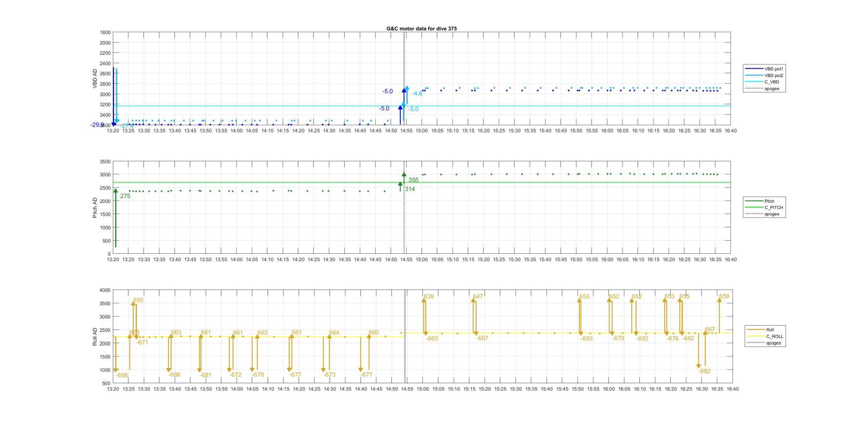Click the 'VBD AD' y-axis label
The width and height of the screenshot is (868, 430).
click(95, 79)
